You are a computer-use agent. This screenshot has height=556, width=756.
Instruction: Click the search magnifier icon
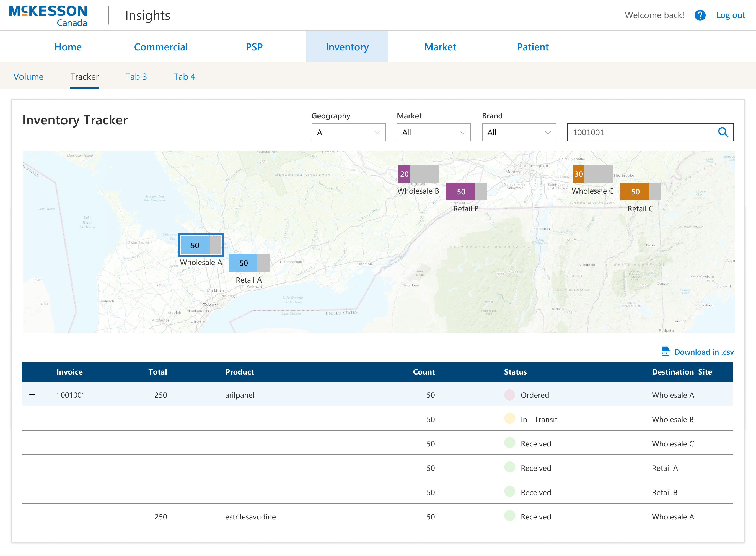click(723, 132)
